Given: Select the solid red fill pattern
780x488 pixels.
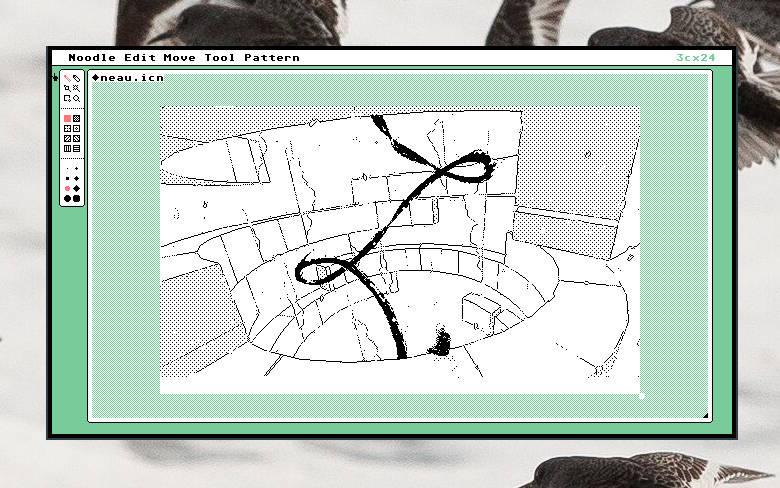Looking at the screenshot, I should pos(67,118).
